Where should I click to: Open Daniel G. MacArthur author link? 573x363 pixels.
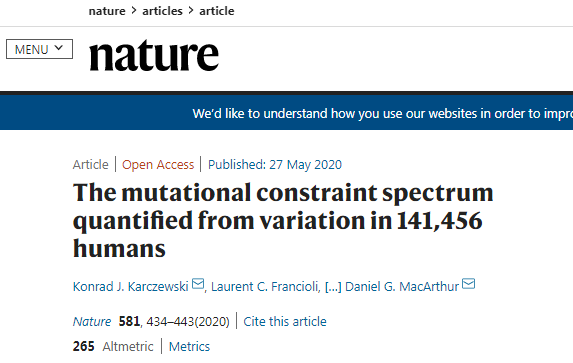click(402, 287)
